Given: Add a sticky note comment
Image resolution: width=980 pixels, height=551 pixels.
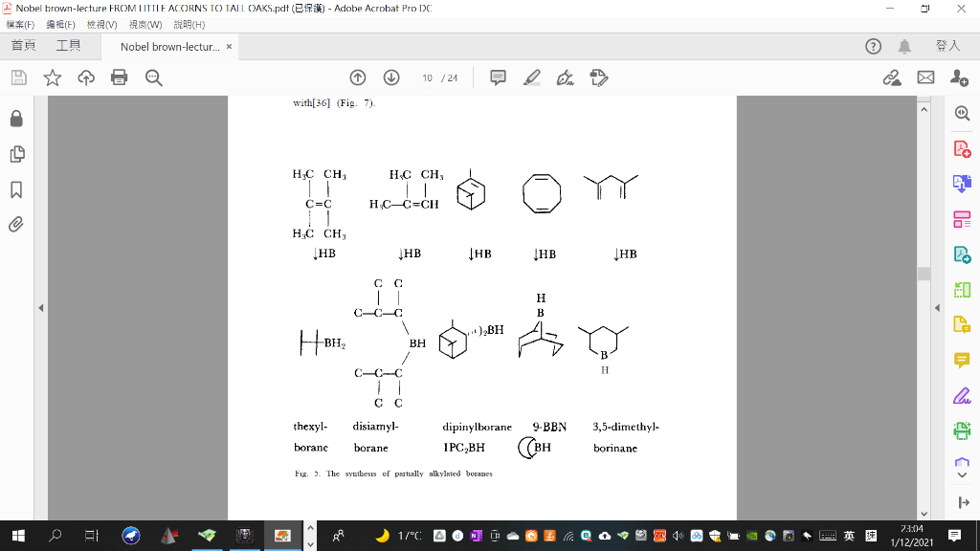Looking at the screenshot, I should pyautogui.click(x=498, y=77).
